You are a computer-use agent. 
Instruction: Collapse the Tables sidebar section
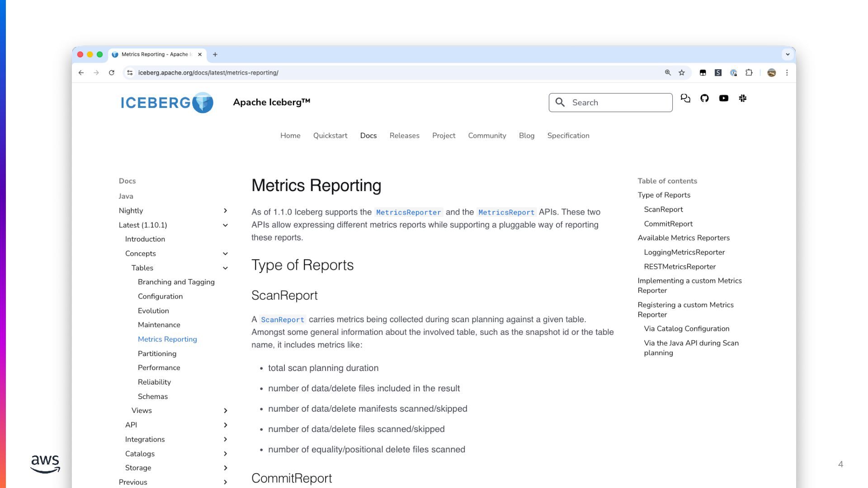(x=225, y=268)
